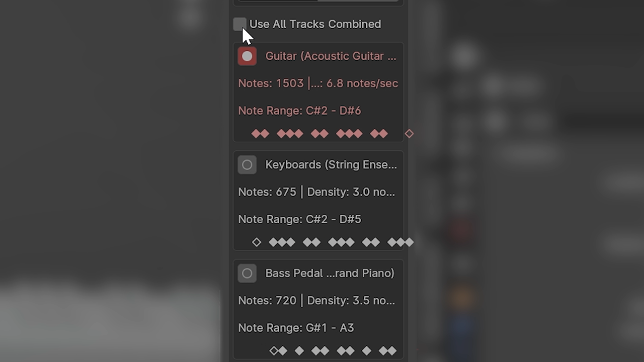The height and width of the screenshot is (362, 644).
Task: Click the hollow diamond right of the Guitar row
Action: point(409,134)
